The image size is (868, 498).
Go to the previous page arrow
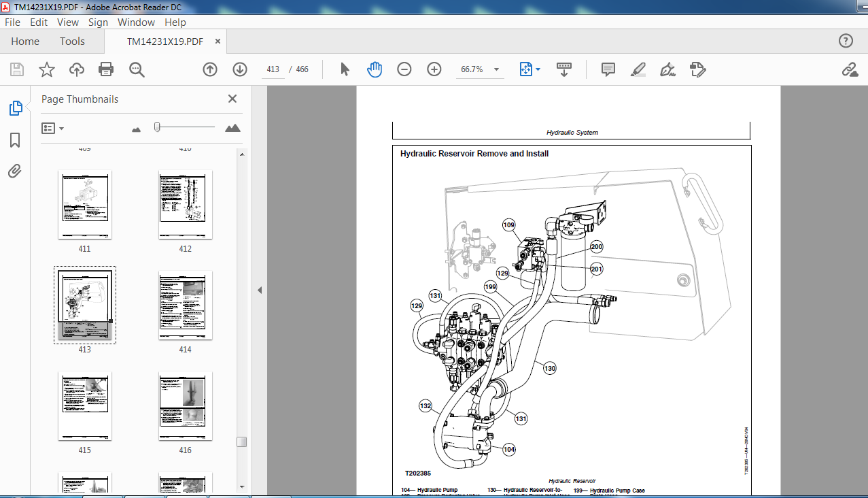pyautogui.click(x=210, y=69)
